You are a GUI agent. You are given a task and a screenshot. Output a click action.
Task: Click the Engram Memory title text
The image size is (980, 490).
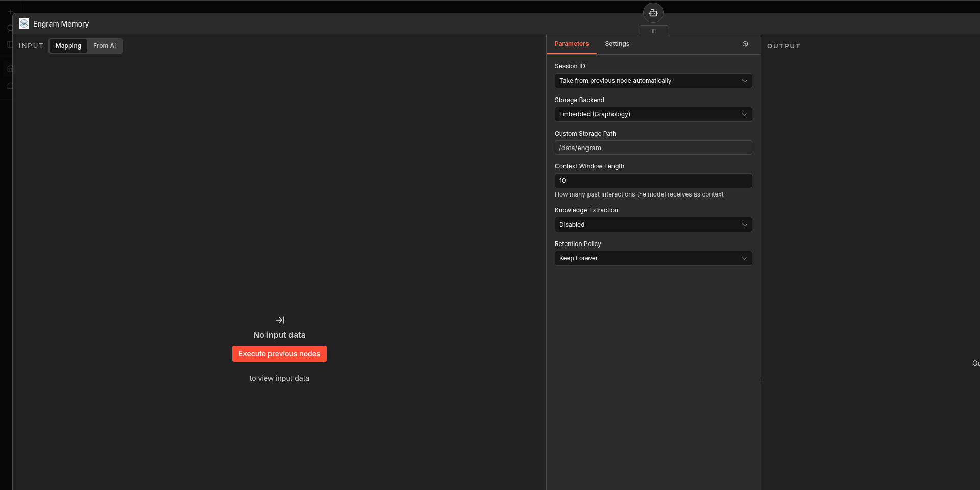point(61,24)
